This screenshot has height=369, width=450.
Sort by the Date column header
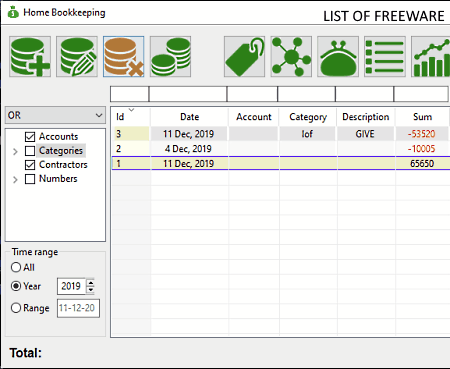[189, 117]
